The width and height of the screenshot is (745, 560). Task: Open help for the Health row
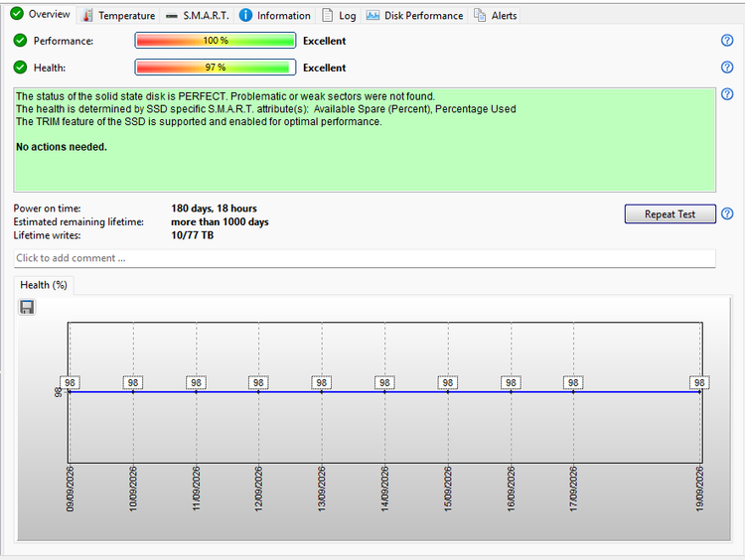click(727, 67)
